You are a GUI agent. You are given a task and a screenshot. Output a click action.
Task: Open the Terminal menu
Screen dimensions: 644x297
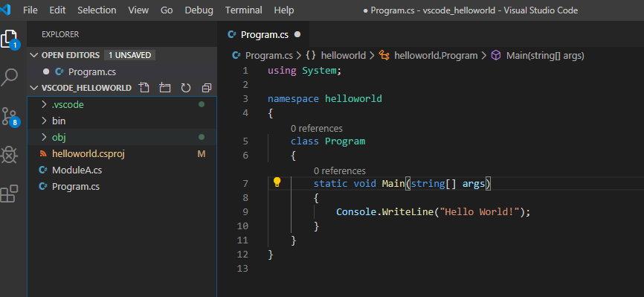click(x=244, y=10)
